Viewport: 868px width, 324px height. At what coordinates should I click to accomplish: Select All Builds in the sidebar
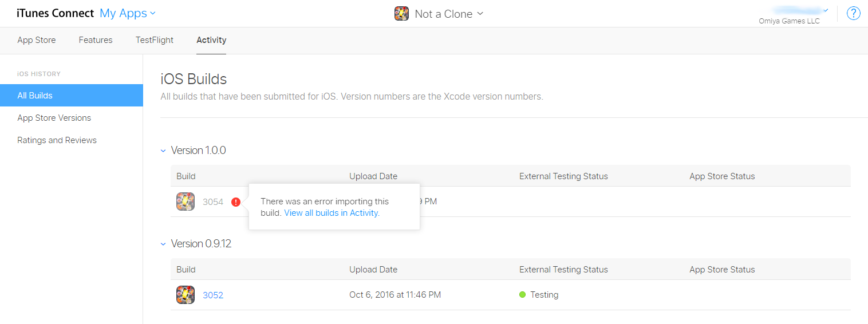(72, 95)
